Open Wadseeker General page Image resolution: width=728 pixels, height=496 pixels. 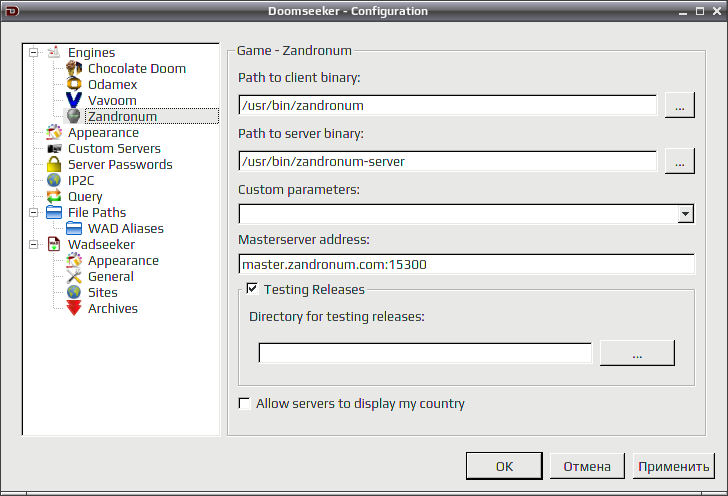(x=111, y=276)
